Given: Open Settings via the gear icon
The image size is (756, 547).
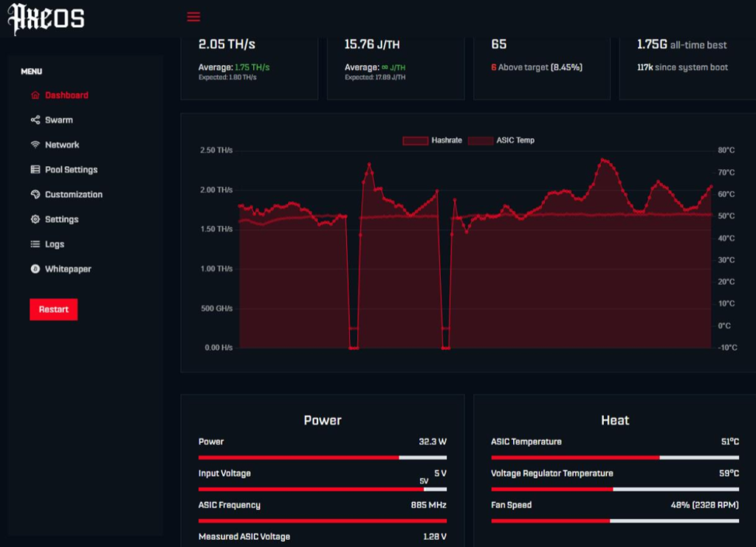Looking at the screenshot, I should point(35,219).
